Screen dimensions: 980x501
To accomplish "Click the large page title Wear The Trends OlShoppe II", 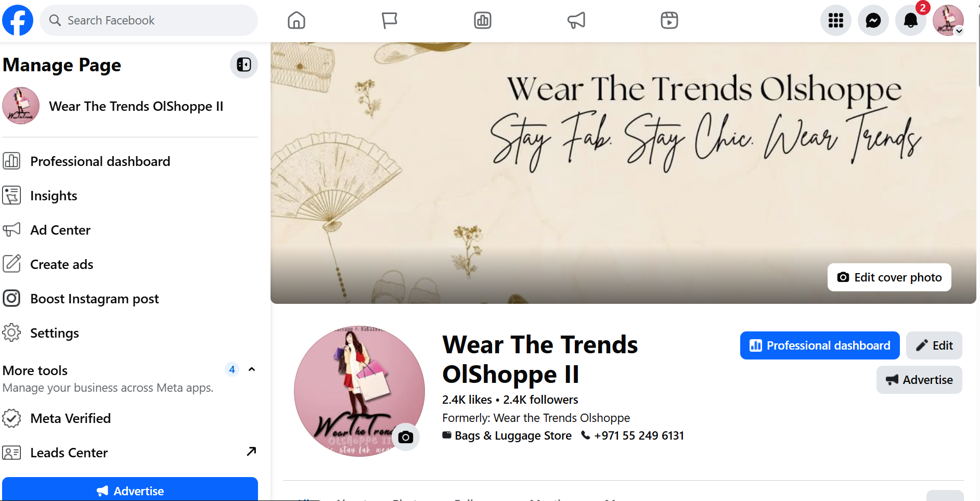I will point(540,359).
